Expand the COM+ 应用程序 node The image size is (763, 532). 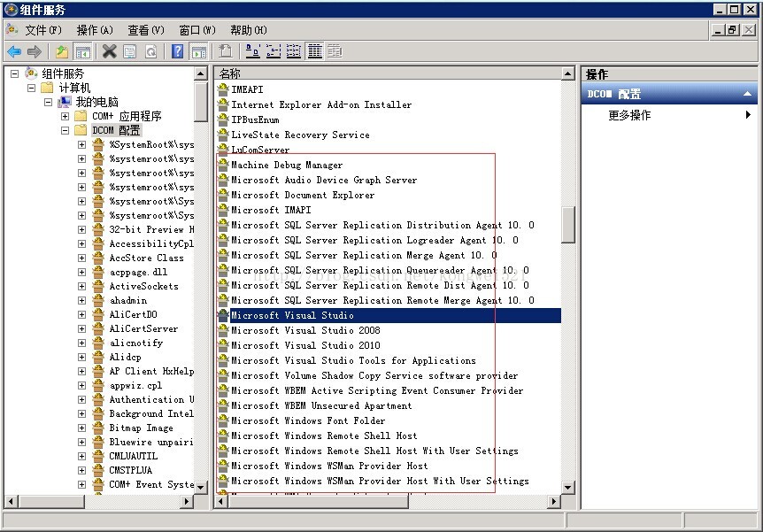(65, 116)
